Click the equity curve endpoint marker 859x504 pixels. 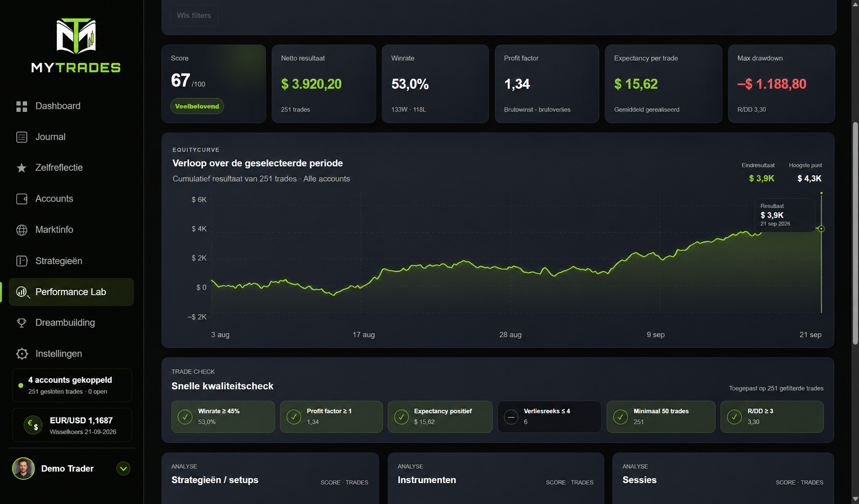821,229
